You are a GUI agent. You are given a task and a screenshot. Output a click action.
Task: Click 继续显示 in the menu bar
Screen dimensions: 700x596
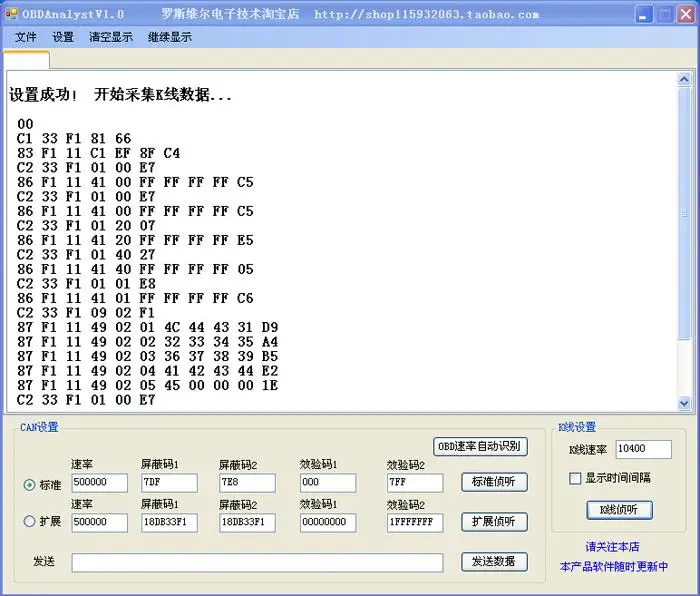click(x=170, y=37)
